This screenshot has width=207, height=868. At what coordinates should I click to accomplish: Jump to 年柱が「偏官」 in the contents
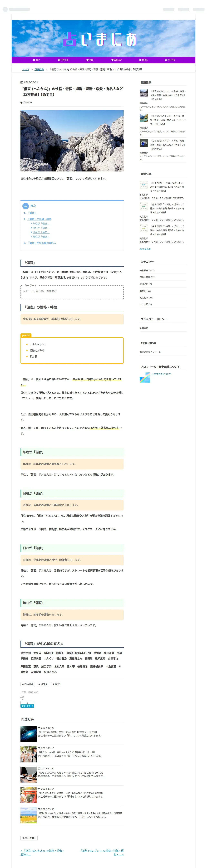click(41, 224)
